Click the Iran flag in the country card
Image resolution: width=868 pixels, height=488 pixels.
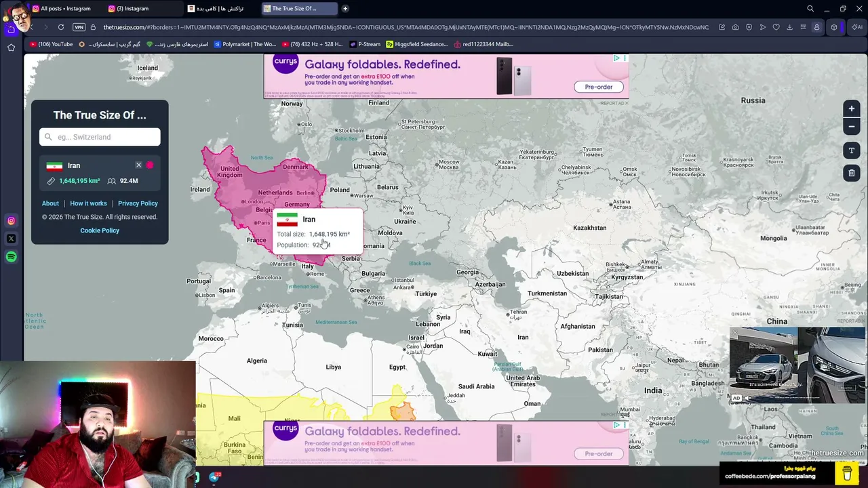point(54,165)
